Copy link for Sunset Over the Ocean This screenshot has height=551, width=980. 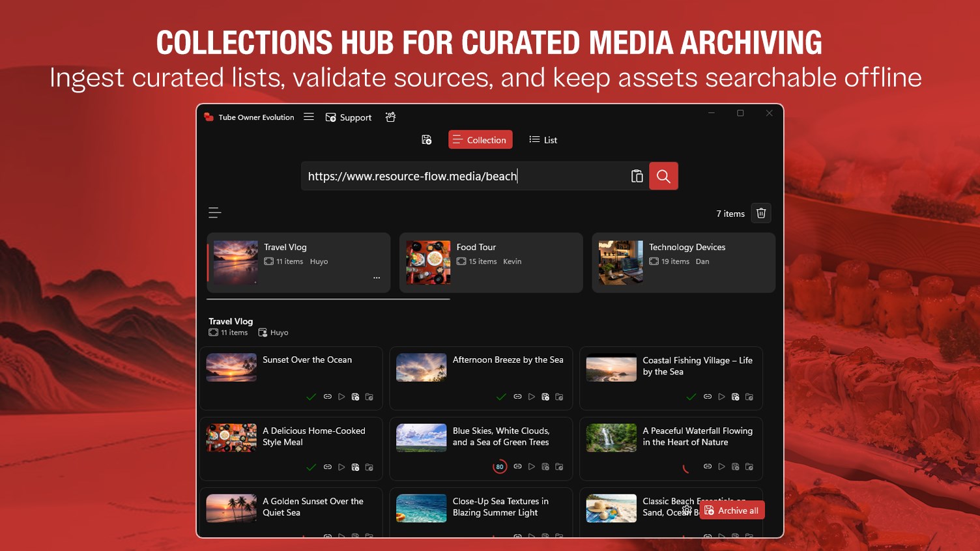click(x=328, y=397)
